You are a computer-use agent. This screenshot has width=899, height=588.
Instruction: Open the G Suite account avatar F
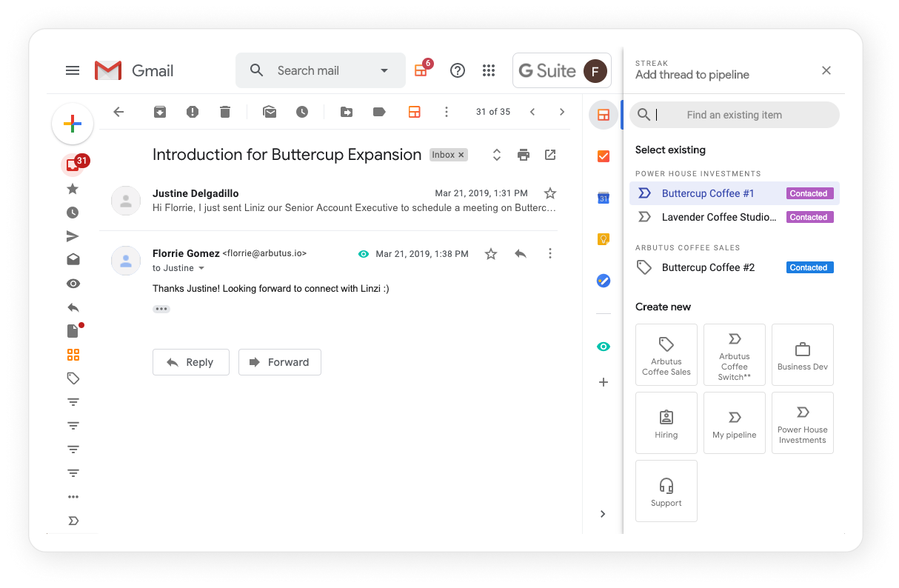(x=595, y=71)
